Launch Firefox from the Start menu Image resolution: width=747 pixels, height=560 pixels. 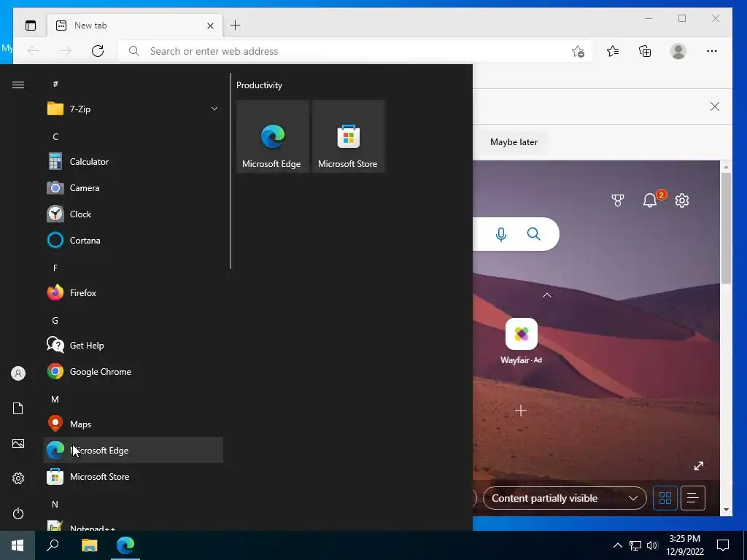(x=133, y=292)
